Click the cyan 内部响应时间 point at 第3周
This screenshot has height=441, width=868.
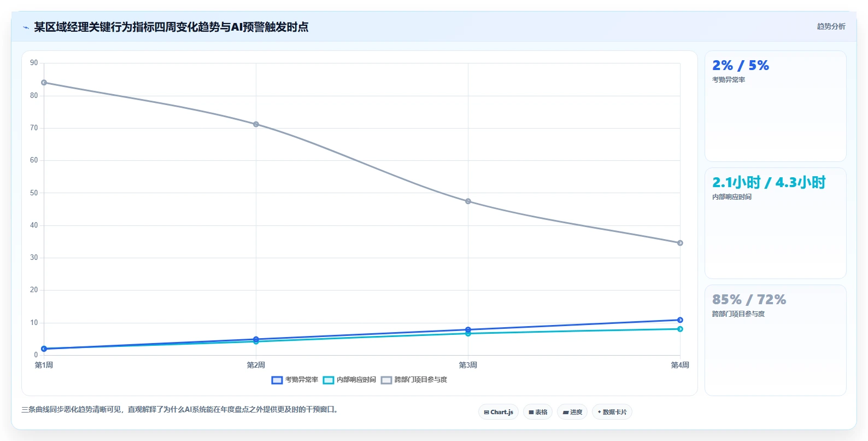[x=468, y=334]
